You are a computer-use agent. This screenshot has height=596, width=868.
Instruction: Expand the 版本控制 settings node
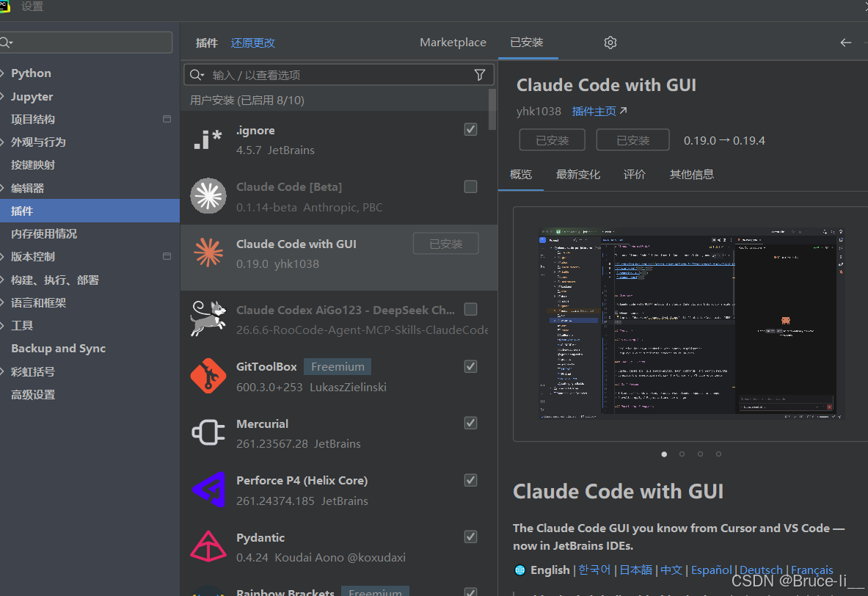[3, 256]
